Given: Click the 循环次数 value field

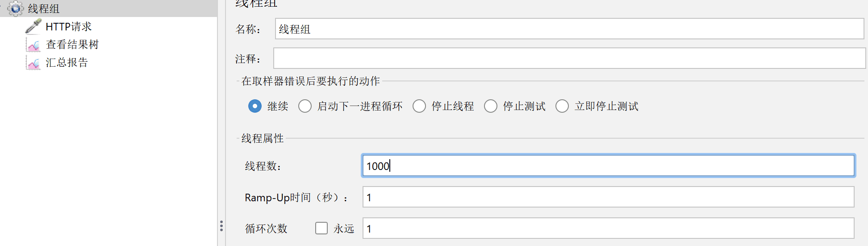Looking at the screenshot, I should pyautogui.click(x=608, y=228).
